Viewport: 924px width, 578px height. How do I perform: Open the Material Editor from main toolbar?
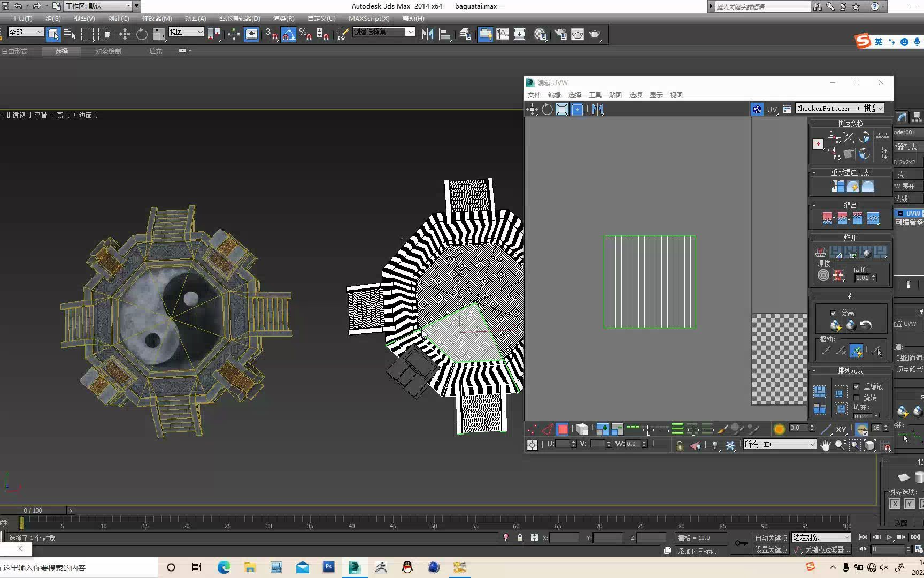pyautogui.click(x=540, y=34)
